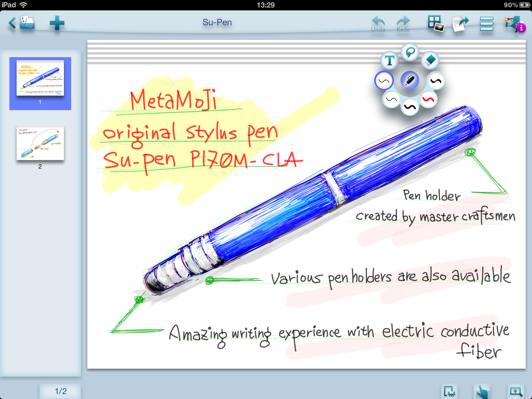Go back with the left chevron
This screenshot has width=532, height=399.
[x=12, y=23]
